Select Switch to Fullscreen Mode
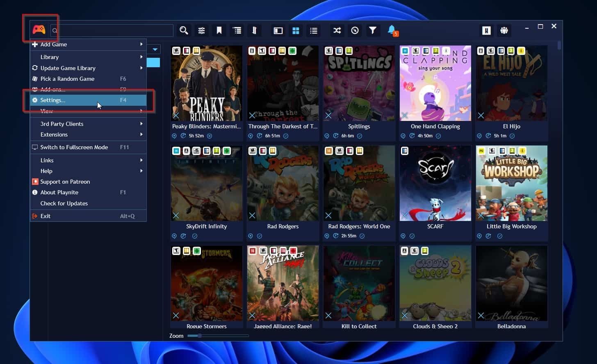This screenshot has width=597, height=364. (x=88, y=147)
